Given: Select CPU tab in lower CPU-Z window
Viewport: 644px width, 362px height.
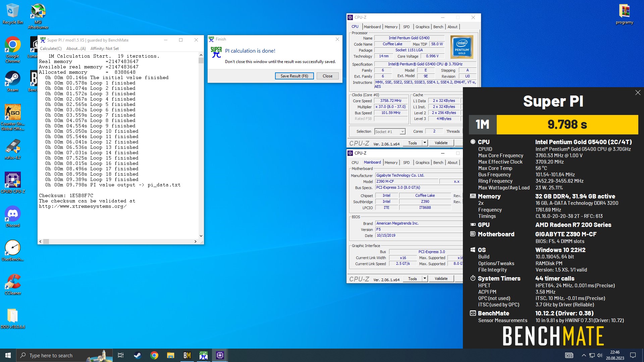Looking at the screenshot, I should [x=355, y=163].
